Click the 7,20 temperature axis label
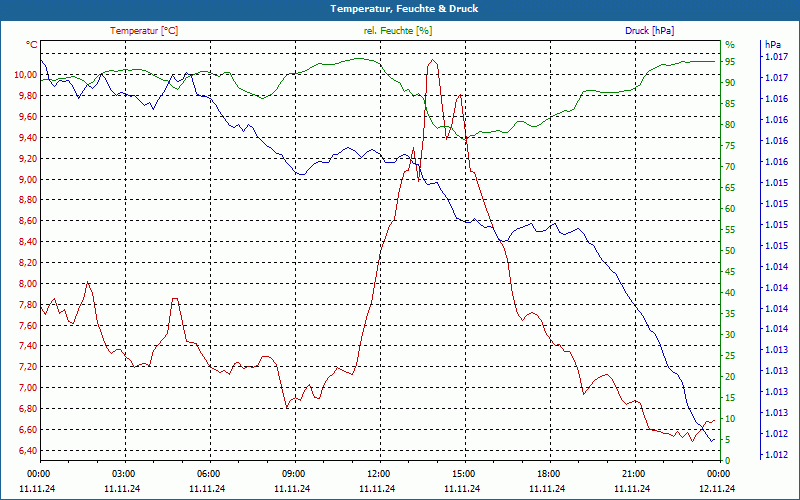Image resolution: width=800 pixels, height=500 pixels. [28, 367]
